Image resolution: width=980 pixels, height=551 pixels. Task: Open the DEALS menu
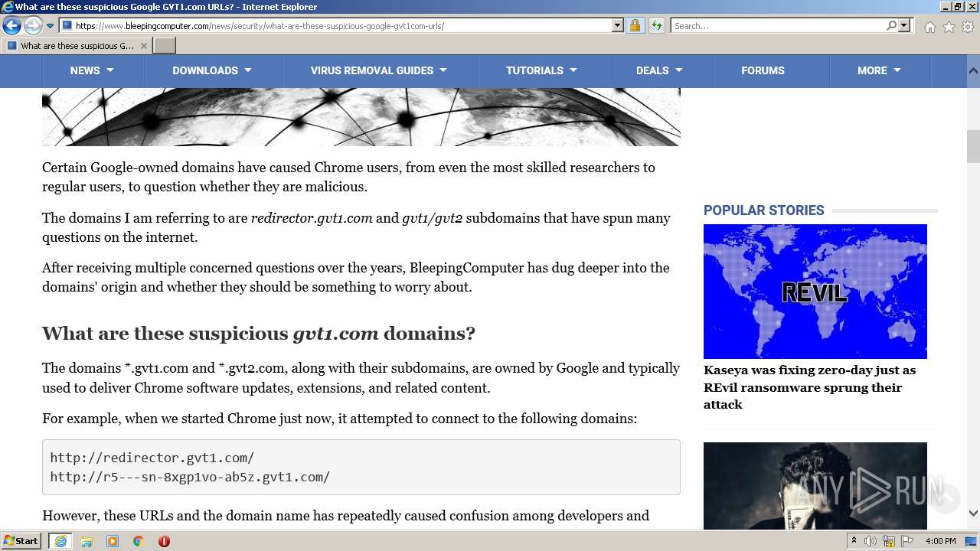tap(659, 70)
